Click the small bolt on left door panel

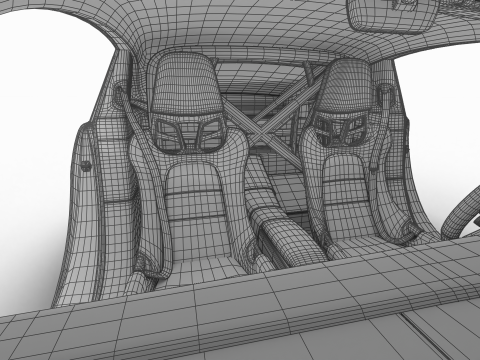[x=86, y=166]
